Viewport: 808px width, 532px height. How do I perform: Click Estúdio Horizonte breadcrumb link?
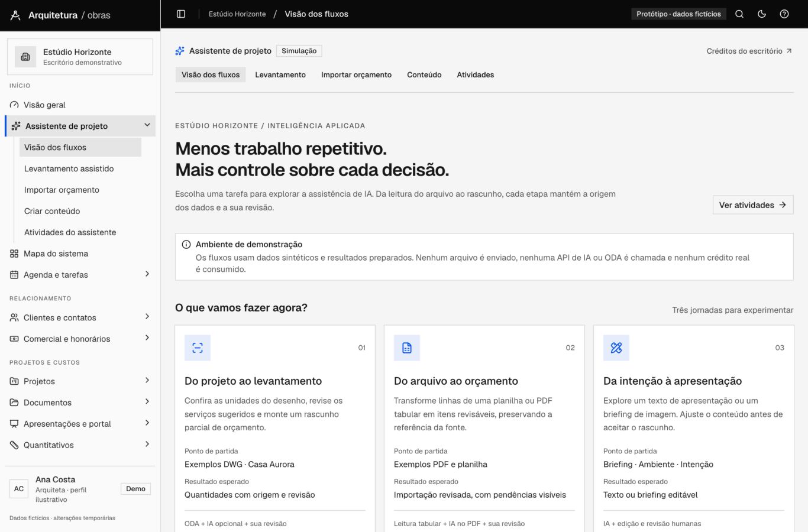[237, 14]
